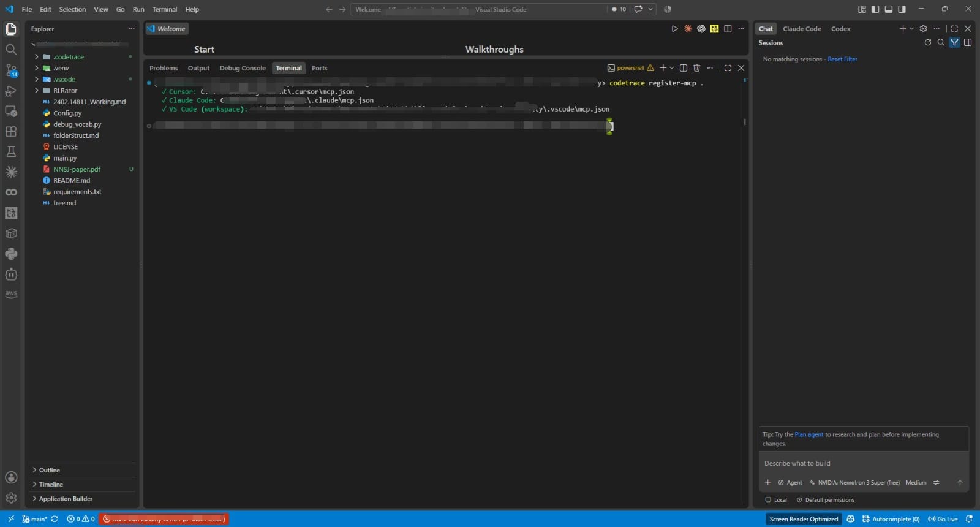
Task: Open the Run and Debug view
Action: 11,91
